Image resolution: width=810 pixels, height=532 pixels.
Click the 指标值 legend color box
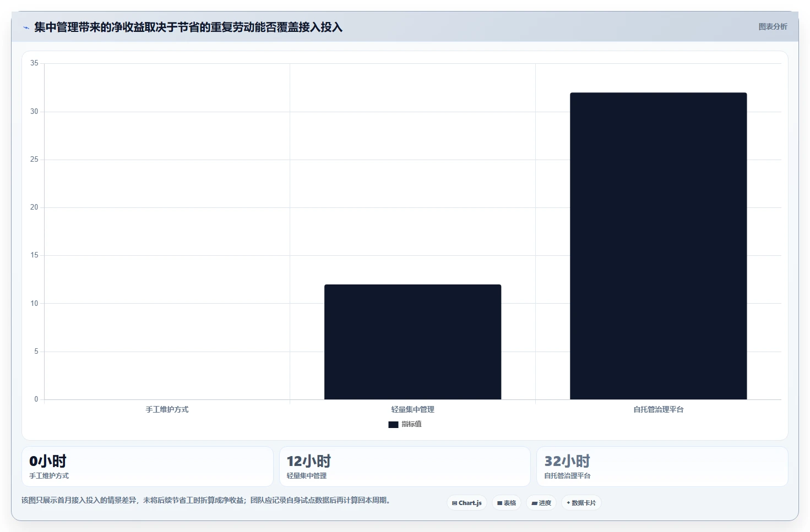pyautogui.click(x=393, y=425)
